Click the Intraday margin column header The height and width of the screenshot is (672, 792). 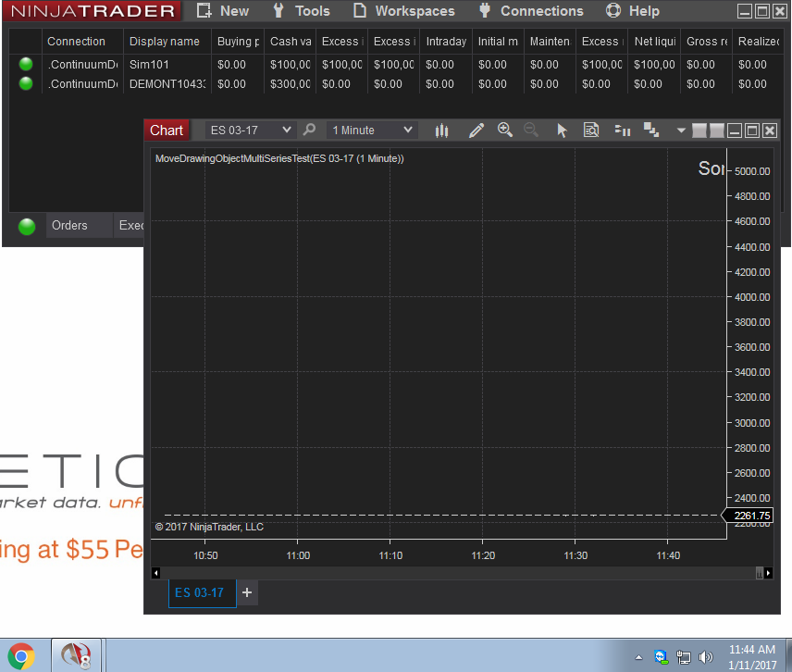tap(446, 42)
